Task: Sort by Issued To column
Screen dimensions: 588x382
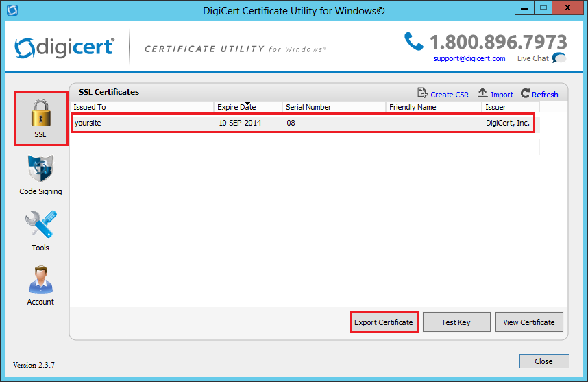Action: (x=141, y=107)
